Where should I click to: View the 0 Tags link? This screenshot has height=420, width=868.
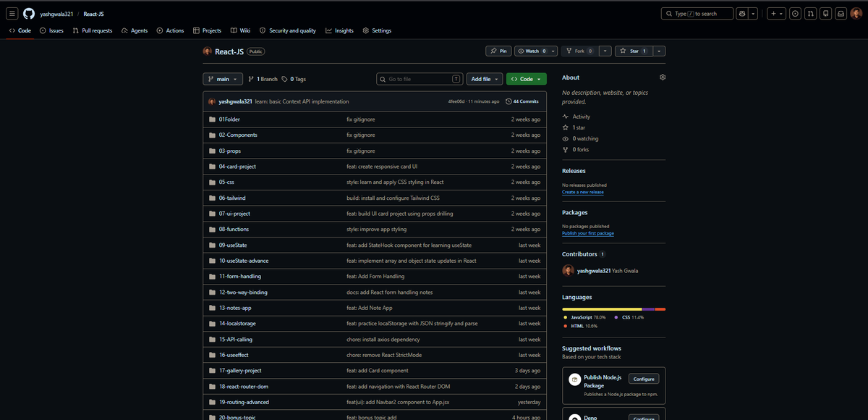(294, 79)
